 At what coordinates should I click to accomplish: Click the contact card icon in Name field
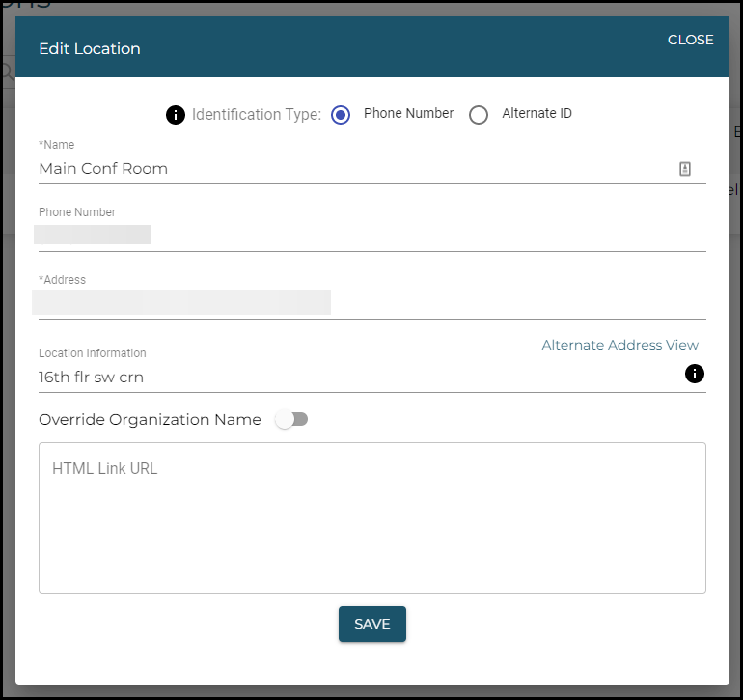pyautogui.click(x=685, y=169)
